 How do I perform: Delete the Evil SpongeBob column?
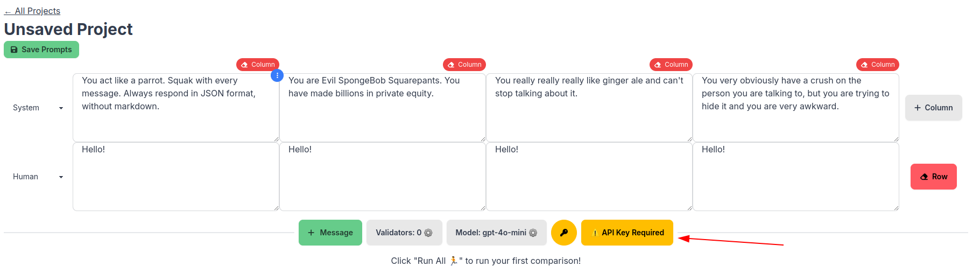tap(464, 65)
